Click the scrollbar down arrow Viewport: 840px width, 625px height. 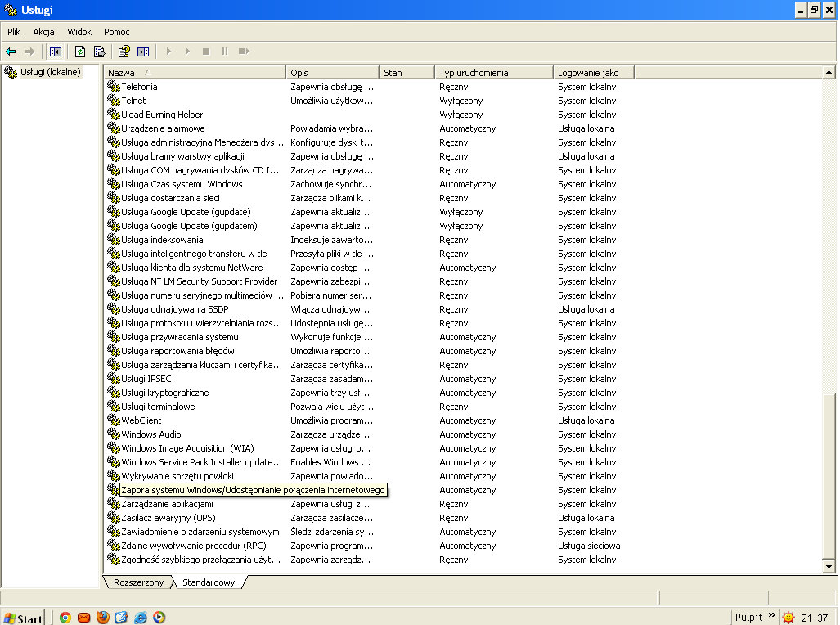tap(829, 567)
